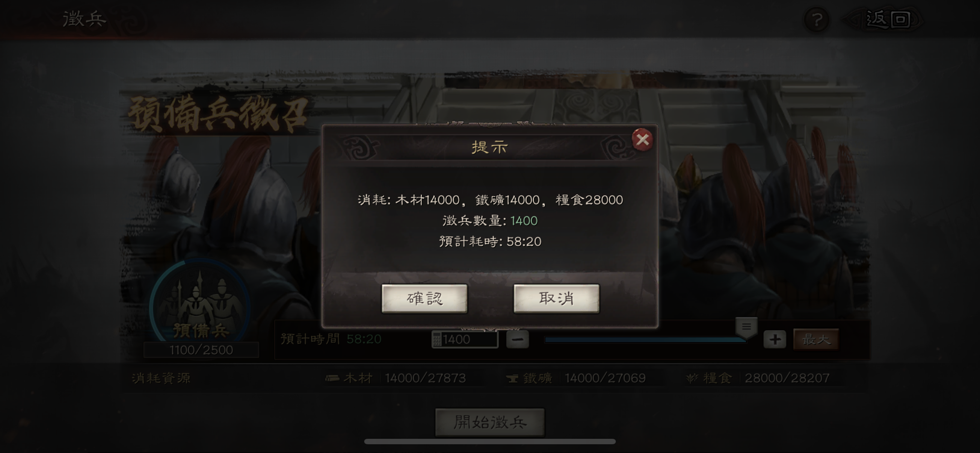Tap the 徵兵 screen title
980x453 pixels.
(x=85, y=19)
